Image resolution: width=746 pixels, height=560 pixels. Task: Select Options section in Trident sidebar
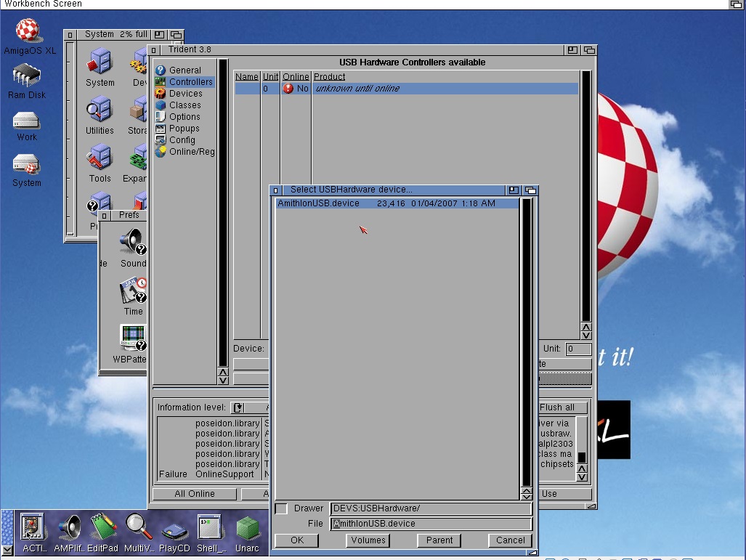point(185,116)
